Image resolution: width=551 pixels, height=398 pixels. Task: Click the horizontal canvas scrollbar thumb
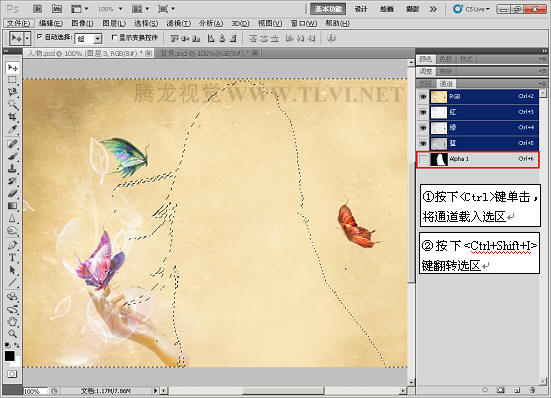pos(283,391)
